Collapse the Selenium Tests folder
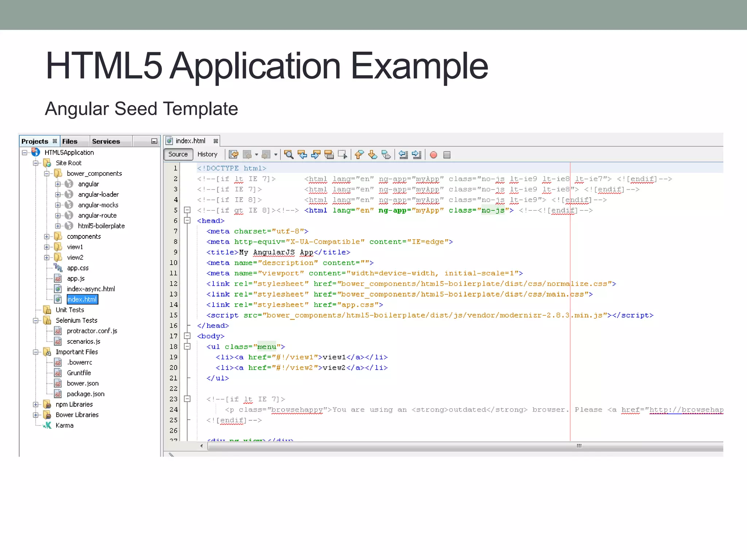 pos(36,320)
